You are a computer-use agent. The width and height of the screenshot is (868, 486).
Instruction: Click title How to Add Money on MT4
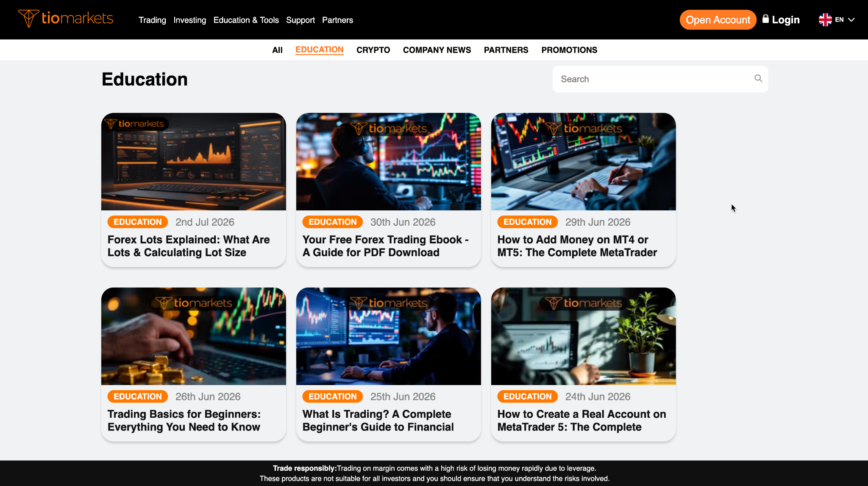tap(577, 246)
